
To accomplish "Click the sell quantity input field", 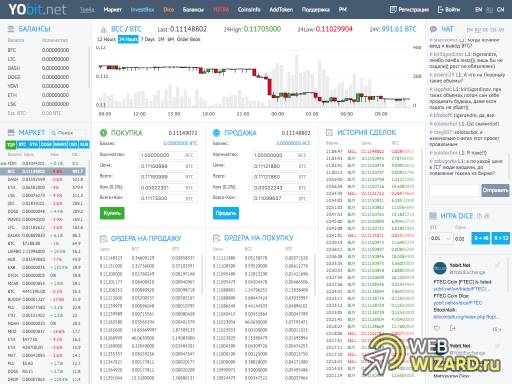I will click(281, 155).
